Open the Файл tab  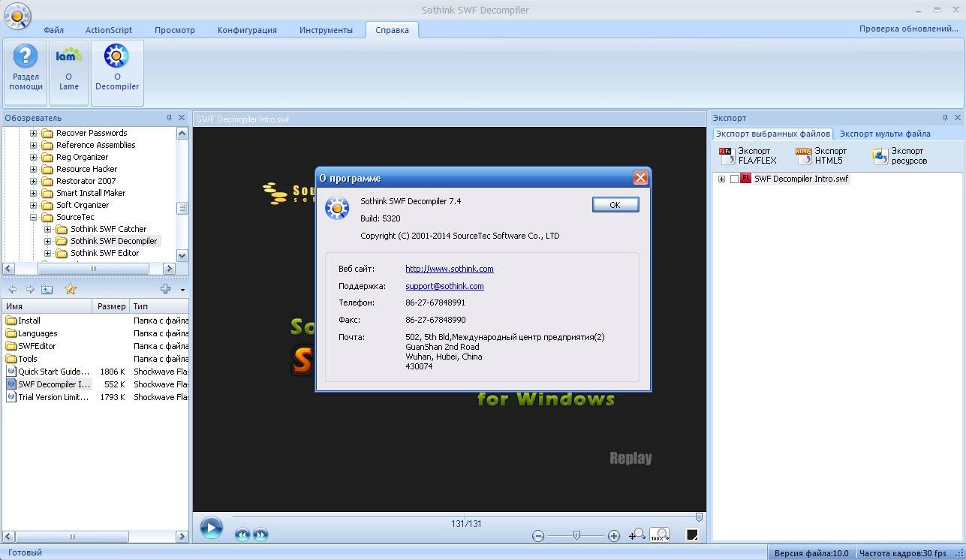(x=53, y=30)
